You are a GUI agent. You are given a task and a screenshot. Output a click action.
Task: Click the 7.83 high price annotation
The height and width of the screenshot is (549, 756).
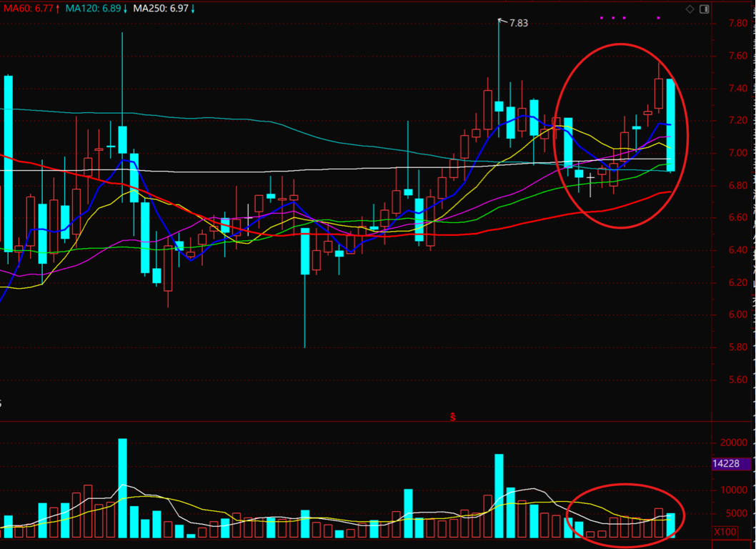[518, 23]
